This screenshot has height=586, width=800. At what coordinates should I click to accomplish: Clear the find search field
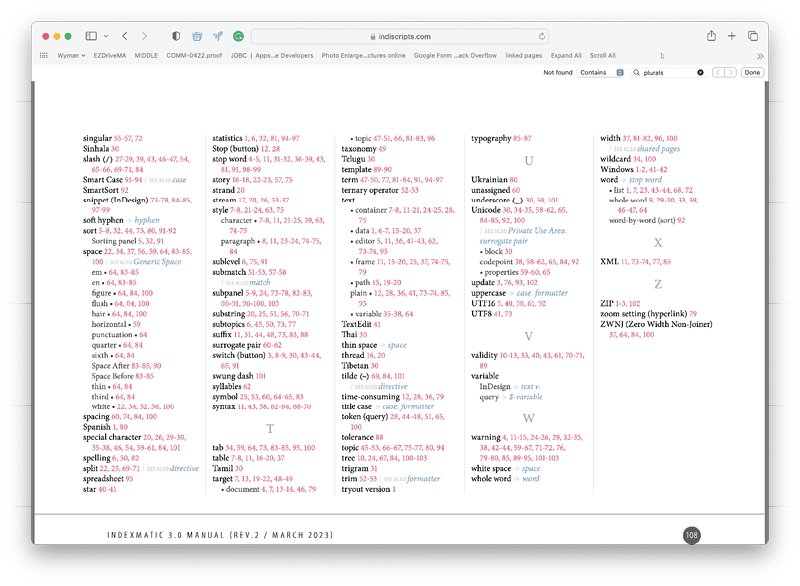(700, 73)
